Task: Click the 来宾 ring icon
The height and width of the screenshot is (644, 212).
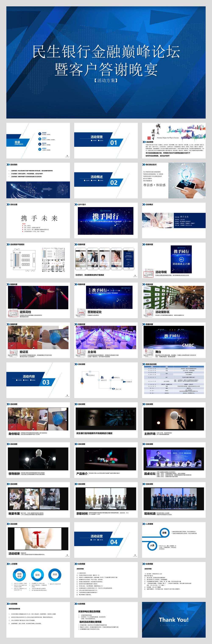Action: click(55, 575)
